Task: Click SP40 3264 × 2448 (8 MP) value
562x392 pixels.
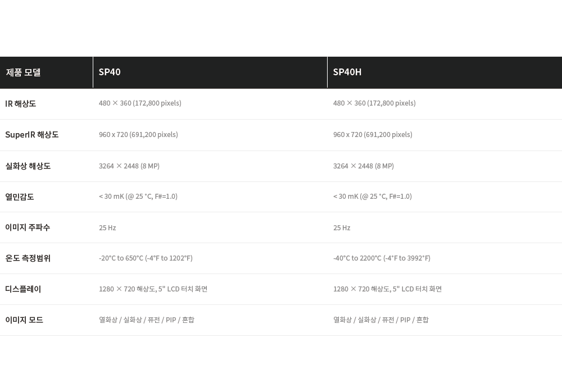Action: (129, 166)
